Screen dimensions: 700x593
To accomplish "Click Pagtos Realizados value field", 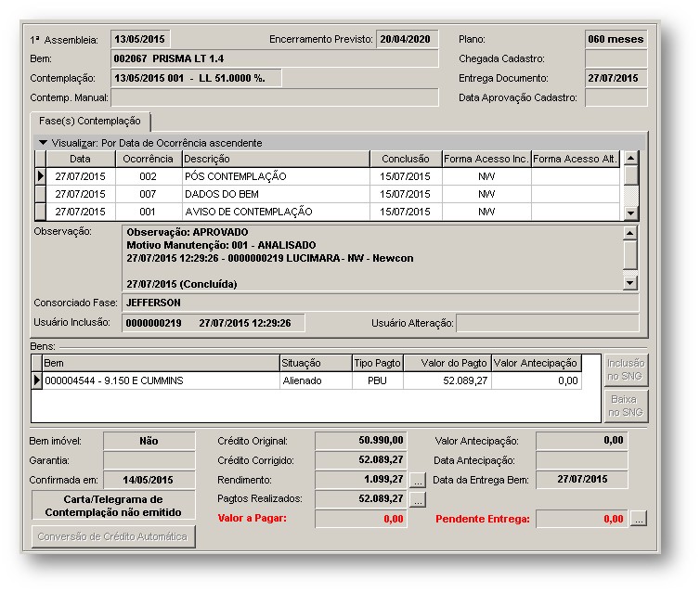I will coord(361,499).
